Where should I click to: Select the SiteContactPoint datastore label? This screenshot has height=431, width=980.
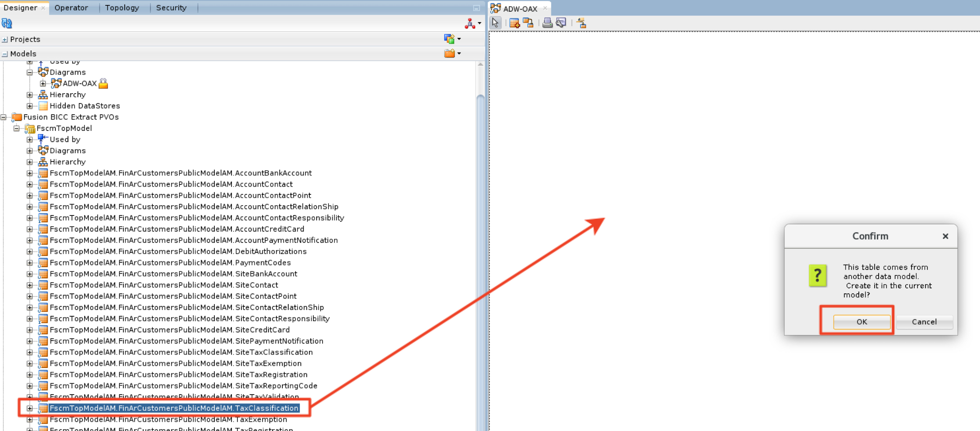point(173,296)
